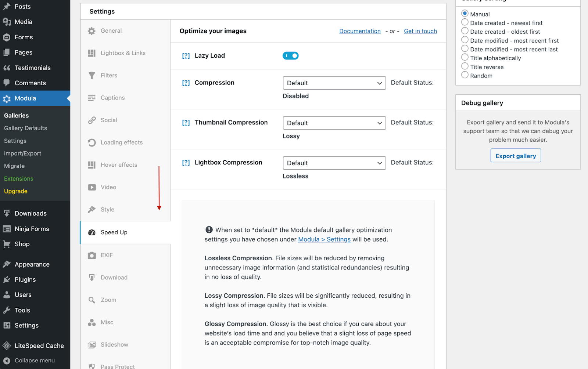Click the magnifier icon for Zoom
Image resolution: width=588 pixels, height=369 pixels.
tap(92, 300)
